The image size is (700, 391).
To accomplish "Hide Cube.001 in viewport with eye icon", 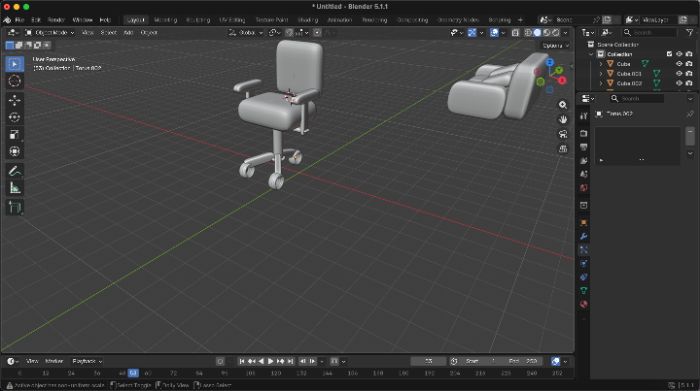I will tap(679, 74).
